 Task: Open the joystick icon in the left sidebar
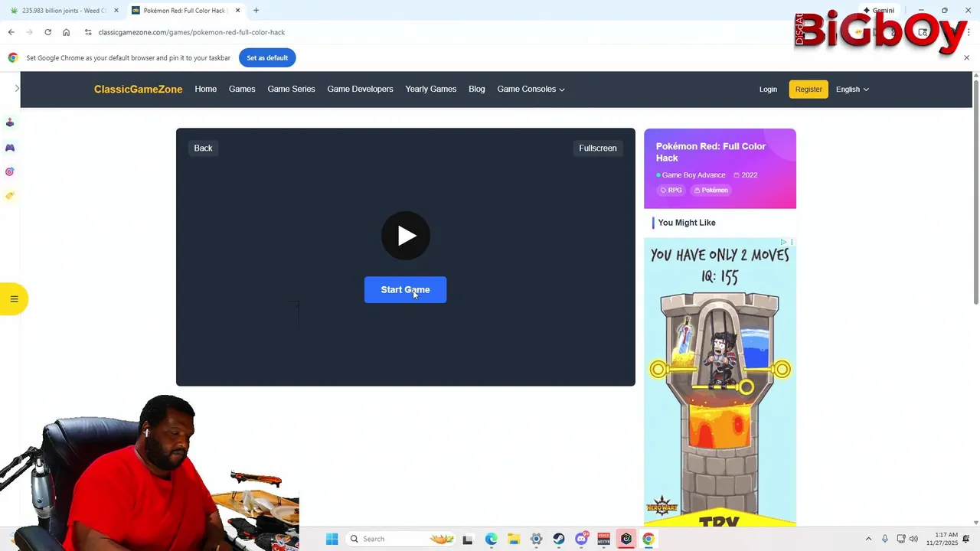pos(10,122)
